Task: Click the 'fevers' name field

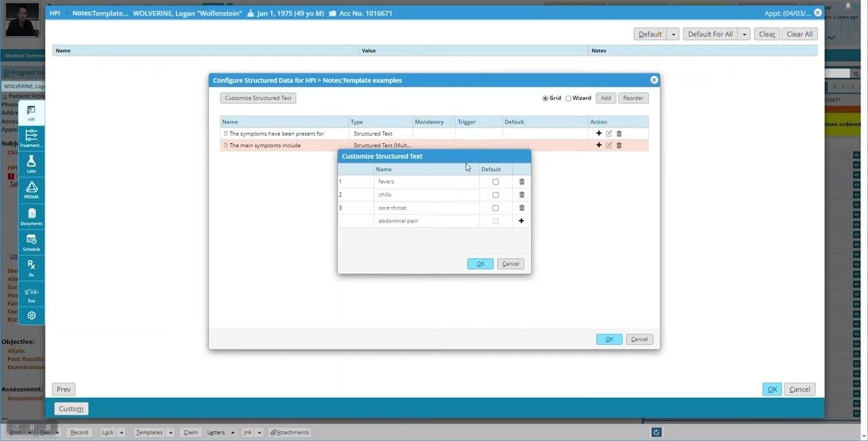Action: (426, 182)
